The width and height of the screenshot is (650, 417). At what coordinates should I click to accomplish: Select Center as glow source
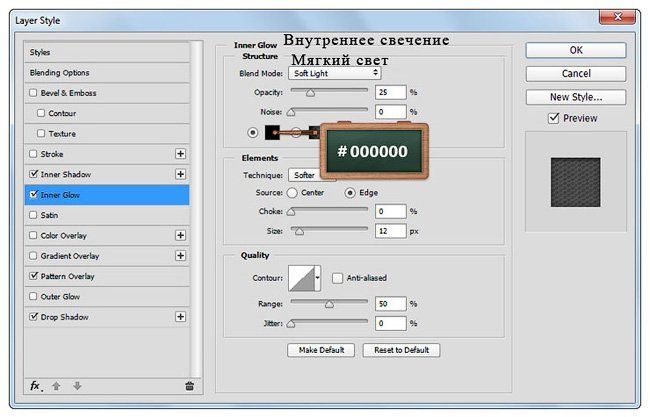(292, 193)
